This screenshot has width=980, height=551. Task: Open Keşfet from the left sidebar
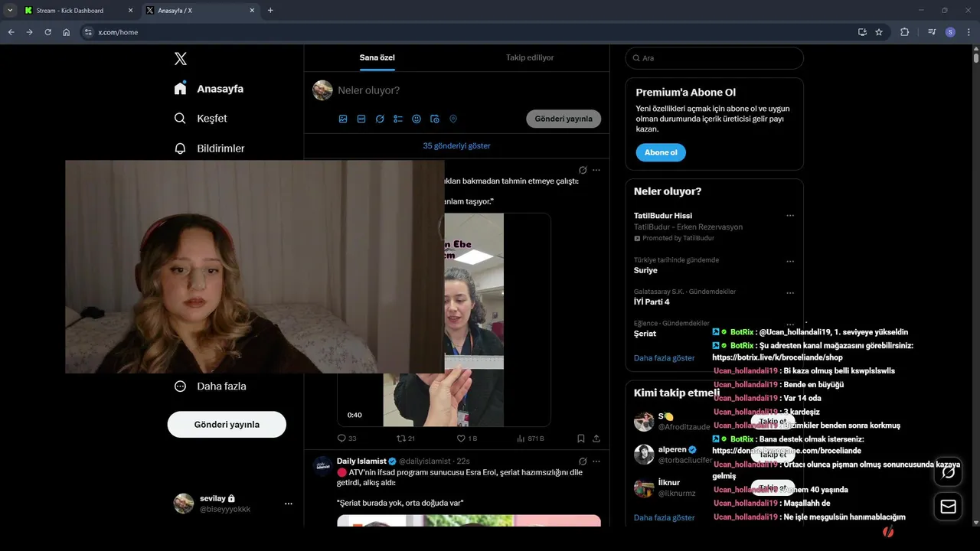pyautogui.click(x=201, y=119)
